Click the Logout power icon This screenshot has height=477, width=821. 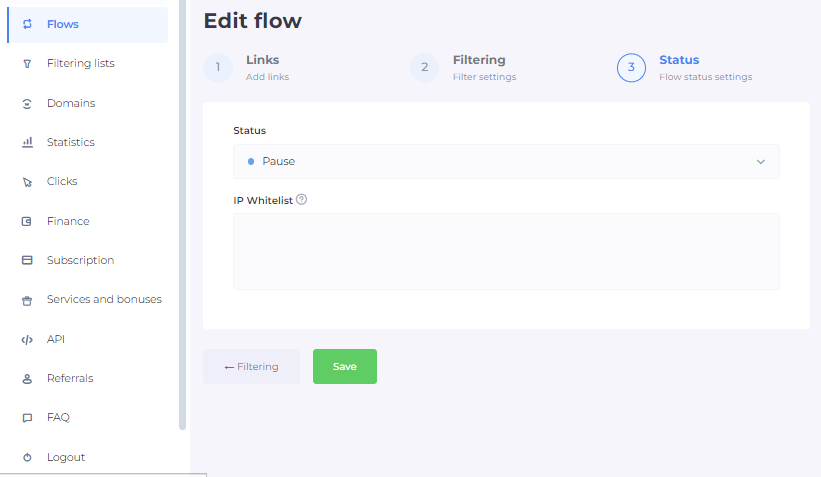pos(27,458)
